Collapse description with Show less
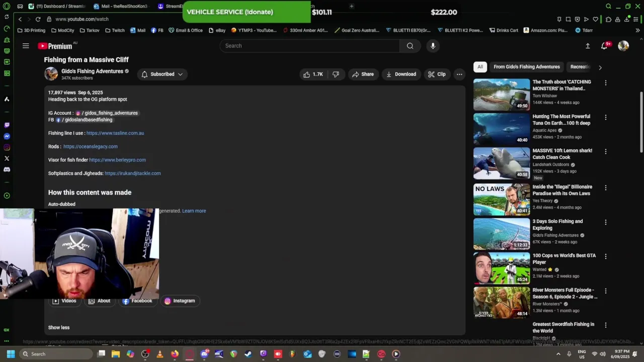 [59, 327]
